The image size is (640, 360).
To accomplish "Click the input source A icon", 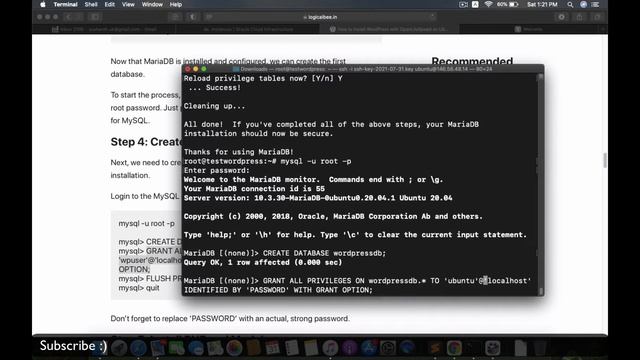I will (475, 4).
